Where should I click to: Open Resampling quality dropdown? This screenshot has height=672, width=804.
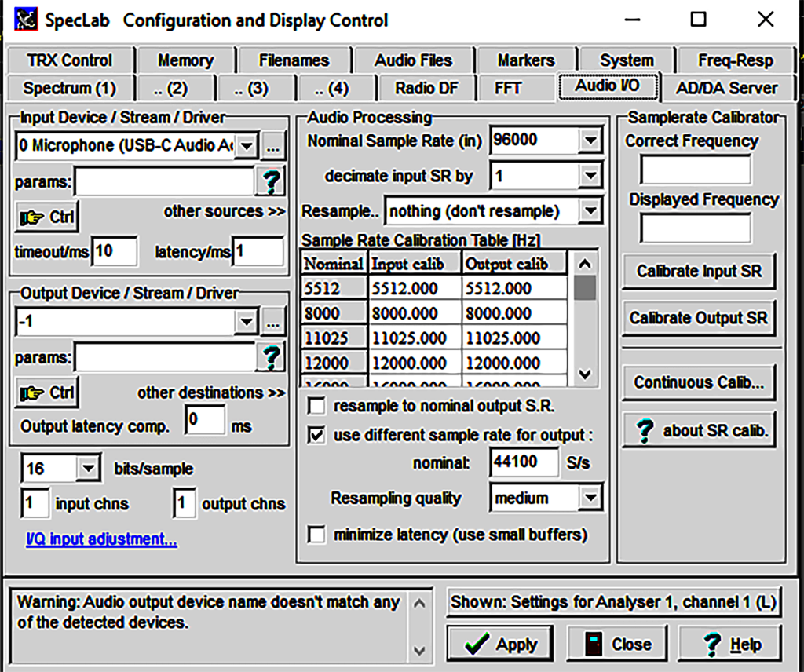tap(589, 498)
